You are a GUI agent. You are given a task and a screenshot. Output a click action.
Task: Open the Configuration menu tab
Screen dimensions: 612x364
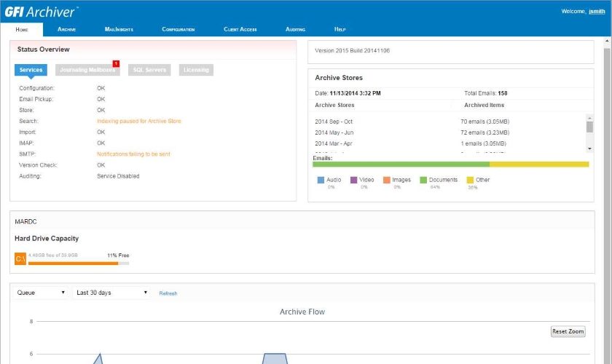(x=178, y=29)
